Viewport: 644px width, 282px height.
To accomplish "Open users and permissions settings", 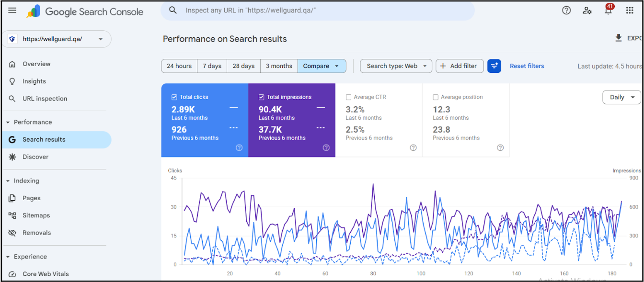I will pos(587,10).
